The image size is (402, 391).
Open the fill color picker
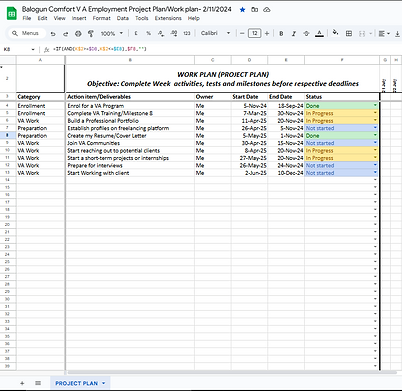pyautogui.click(x=336, y=33)
